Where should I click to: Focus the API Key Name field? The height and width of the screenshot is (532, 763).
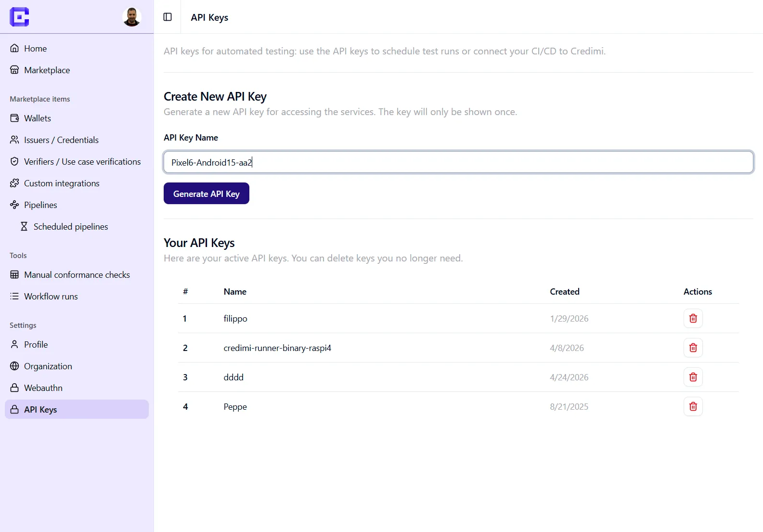458,162
